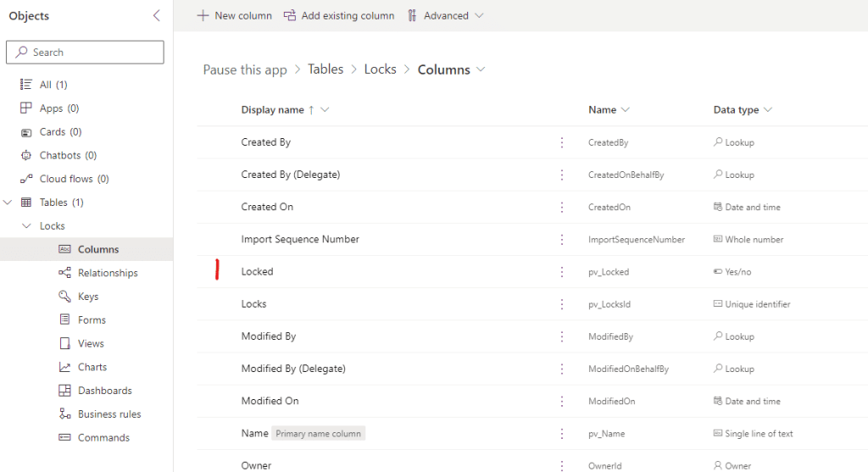Open more options for Created By (Delegate)
The image size is (868, 472).
pos(562,175)
